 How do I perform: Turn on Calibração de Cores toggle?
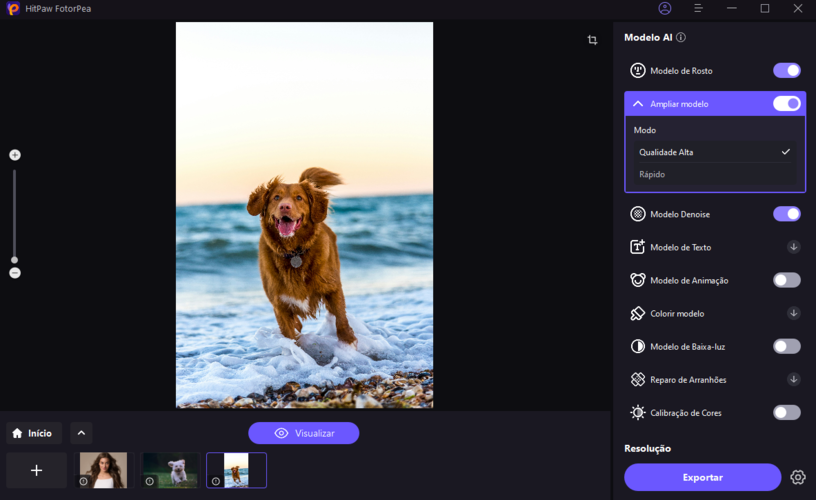787,413
